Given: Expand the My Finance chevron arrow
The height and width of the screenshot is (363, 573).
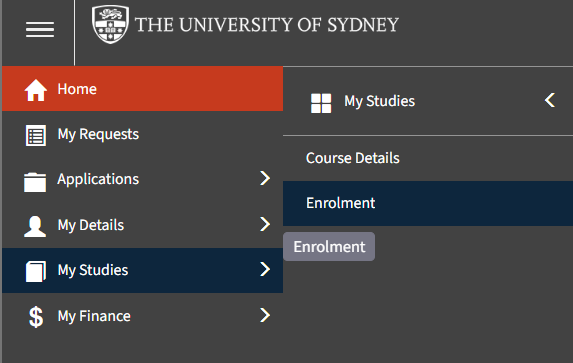Looking at the screenshot, I should 265,315.
